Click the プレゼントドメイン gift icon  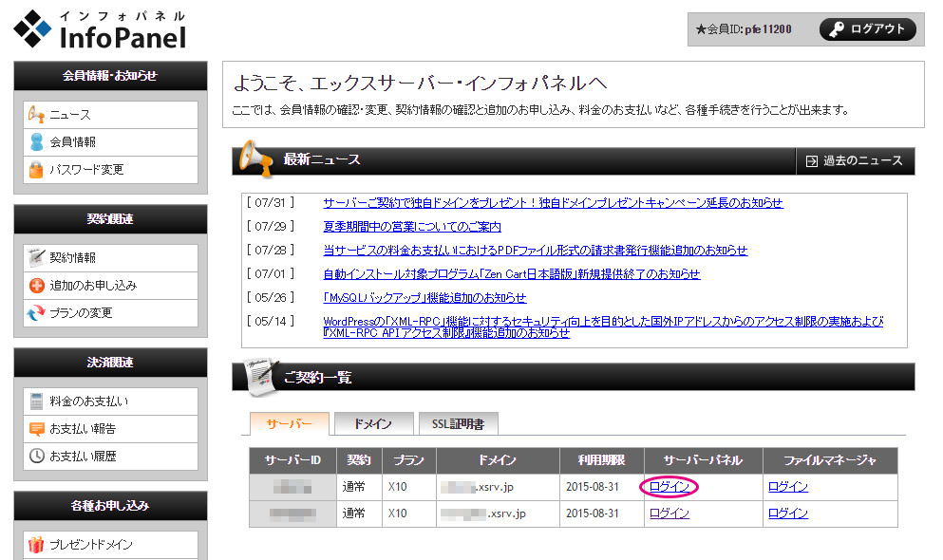click(x=36, y=545)
